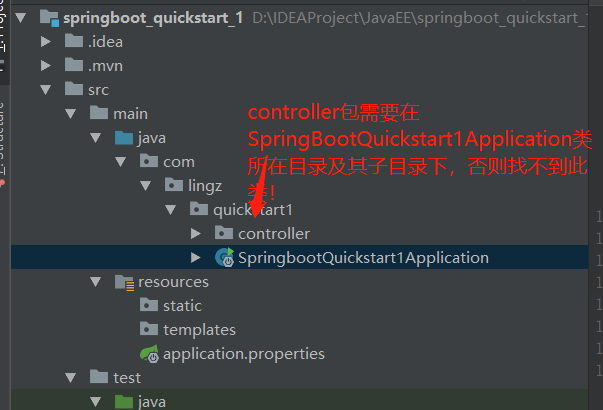Collapse the com package arrow
The height and width of the screenshot is (410, 603).
pos(121,162)
